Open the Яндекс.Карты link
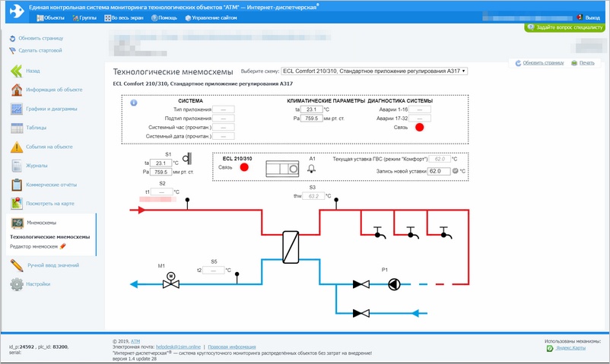The width and height of the screenshot is (610, 364). coord(570,348)
